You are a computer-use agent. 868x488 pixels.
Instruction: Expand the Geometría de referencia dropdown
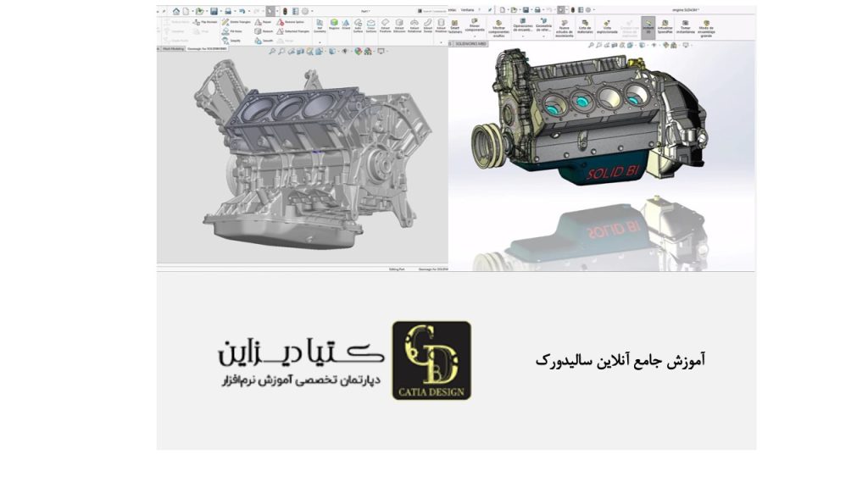542,35
